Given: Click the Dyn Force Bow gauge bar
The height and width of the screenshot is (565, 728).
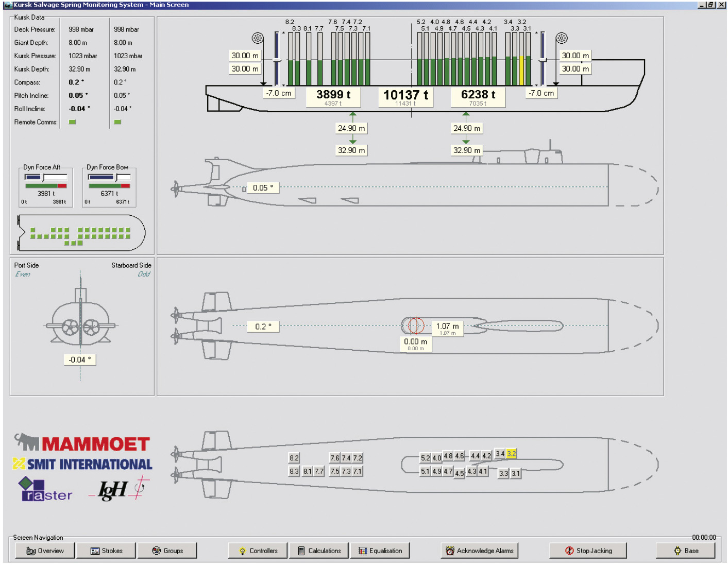Looking at the screenshot, I should click(x=109, y=185).
